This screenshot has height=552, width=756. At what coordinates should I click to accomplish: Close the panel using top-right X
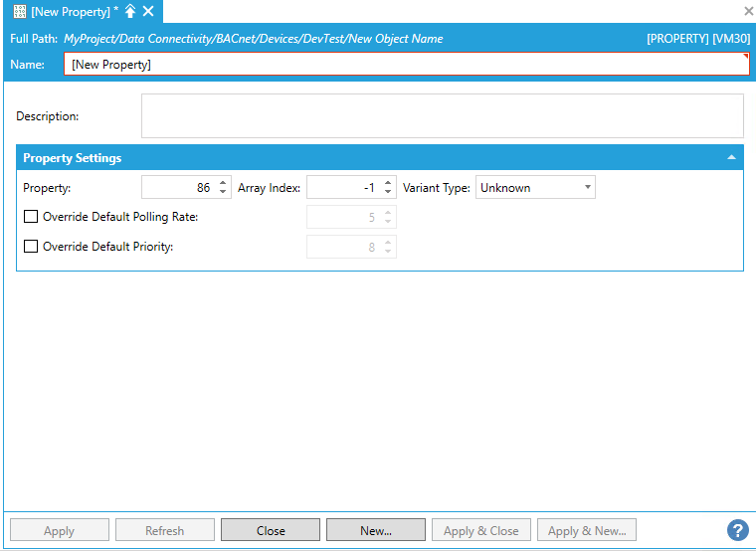[x=748, y=11]
